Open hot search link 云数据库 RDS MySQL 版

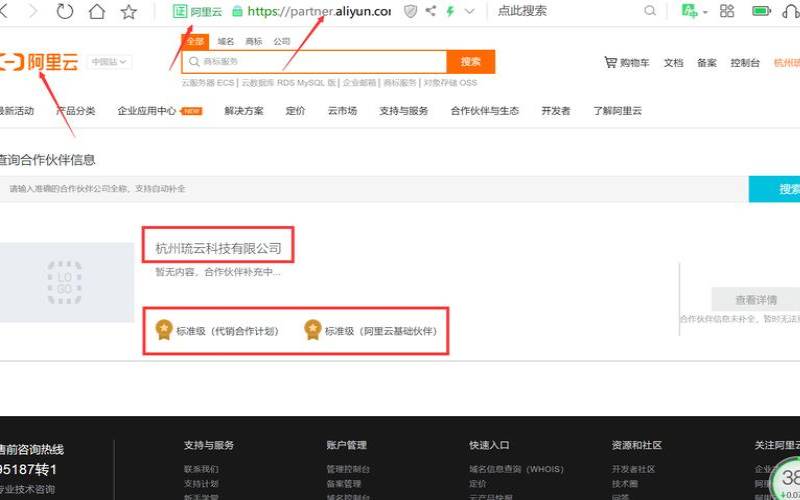pos(289,83)
